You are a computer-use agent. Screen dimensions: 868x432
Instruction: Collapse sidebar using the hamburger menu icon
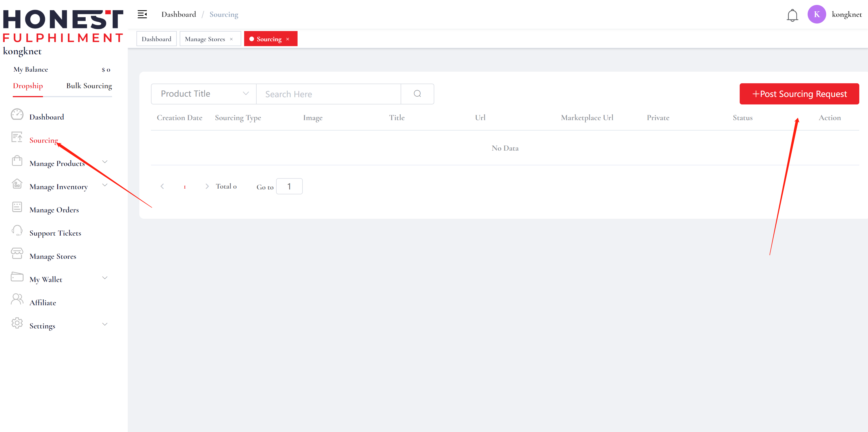[142, 15]
